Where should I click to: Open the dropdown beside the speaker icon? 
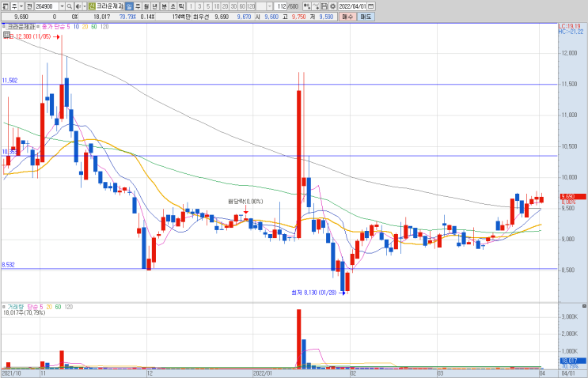pos(85,6)
